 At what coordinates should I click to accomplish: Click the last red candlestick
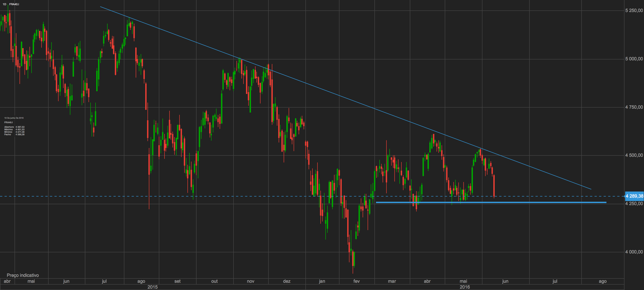tap(494, 185)
